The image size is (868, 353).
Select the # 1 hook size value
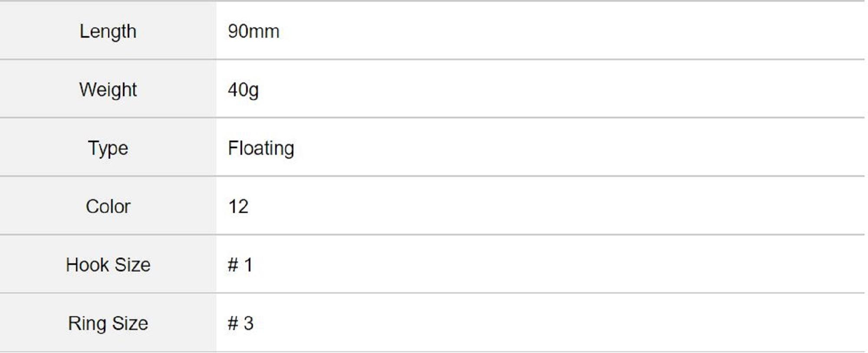coord(240,265)
